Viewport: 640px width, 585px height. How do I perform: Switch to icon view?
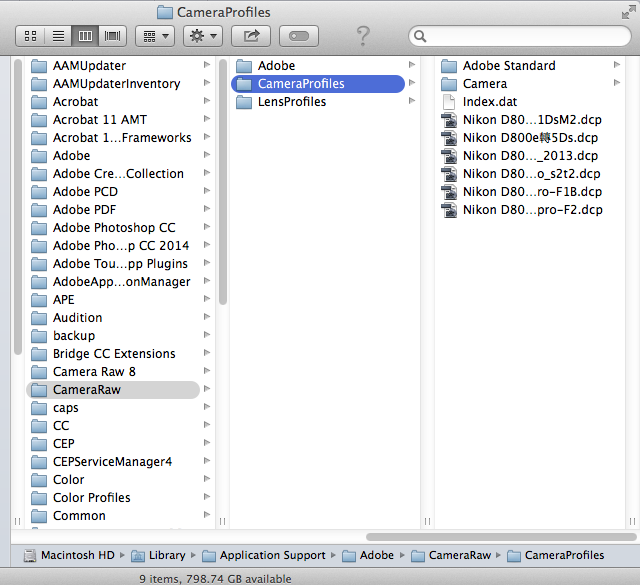(x=30, y=36)
